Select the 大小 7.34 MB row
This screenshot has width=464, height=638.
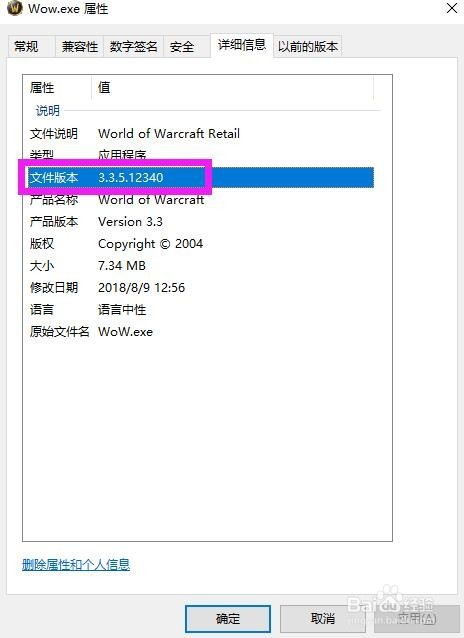point(201,266)
